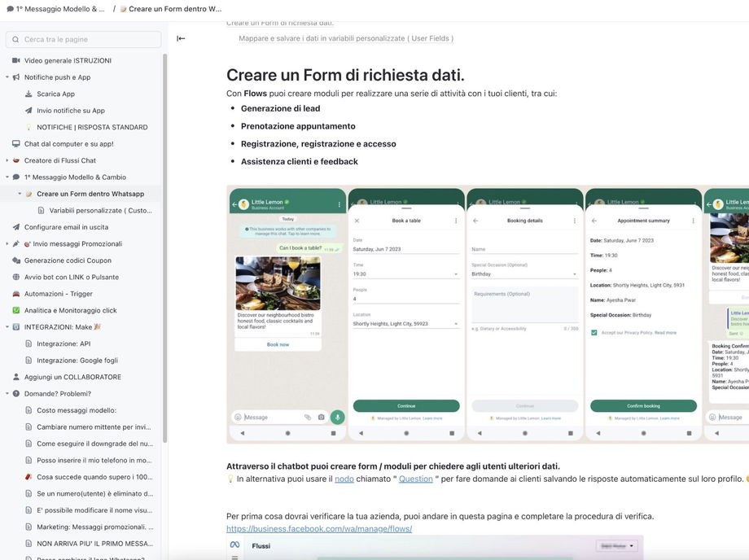749x560 pixels.
Task: Click document icon beside Marketing: Messaggi promozionali
Action: (x=28, y=527)
